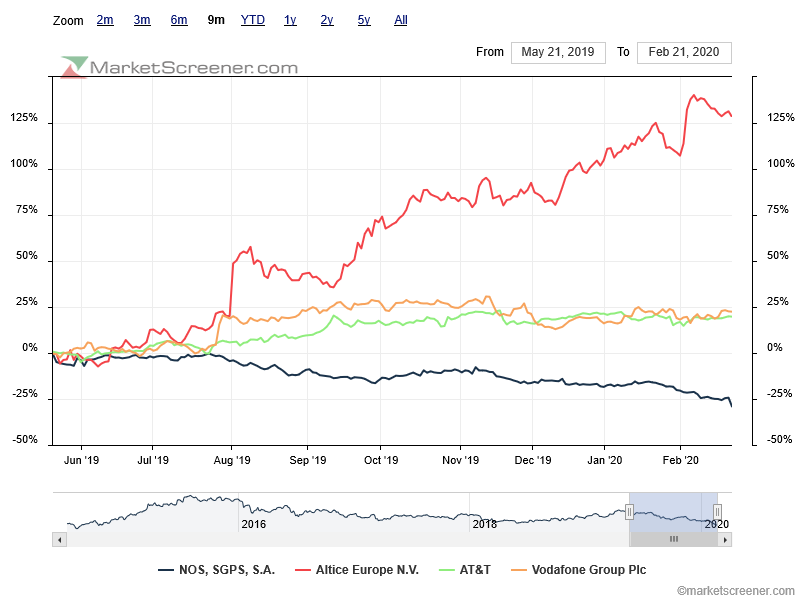Grab the navigator left range handle
The width and height of the screenshot is (805, 600).
pyautogui.click(x=629, y=512)
